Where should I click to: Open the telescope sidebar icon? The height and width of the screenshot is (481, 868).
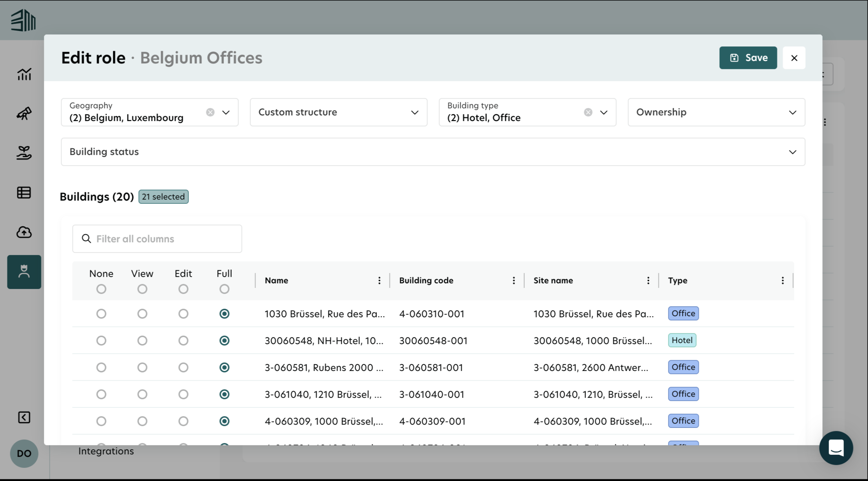pyautogui.click(x=24, y=113)
